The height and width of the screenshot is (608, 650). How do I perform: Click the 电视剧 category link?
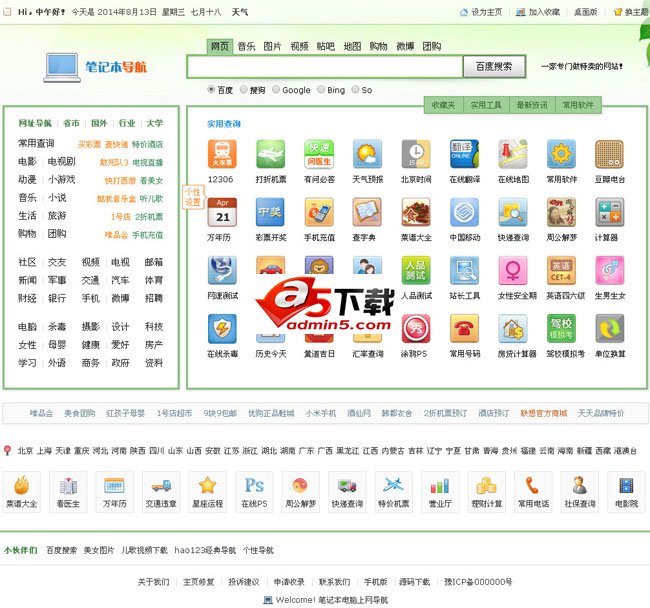pyautogui.click(x=61, y=162)
